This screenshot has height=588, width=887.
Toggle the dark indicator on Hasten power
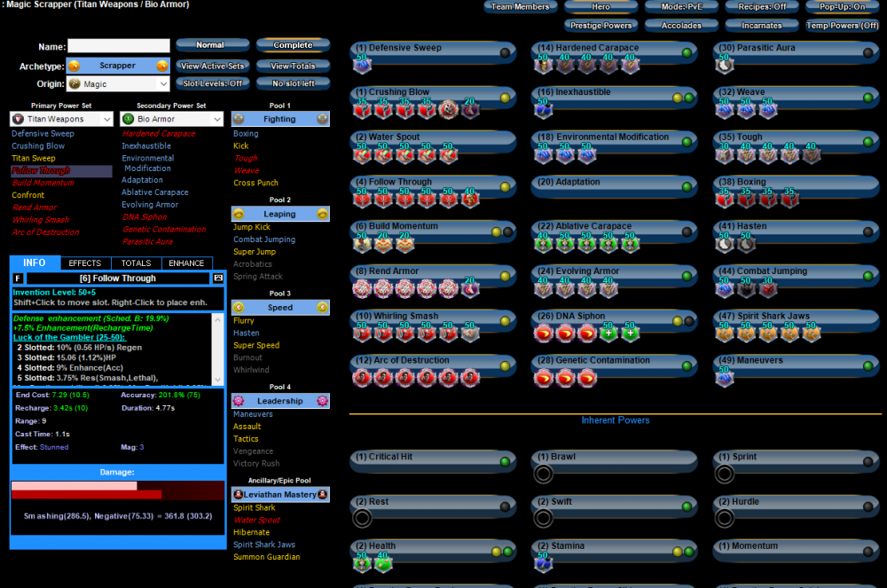[x=867, y=231]
